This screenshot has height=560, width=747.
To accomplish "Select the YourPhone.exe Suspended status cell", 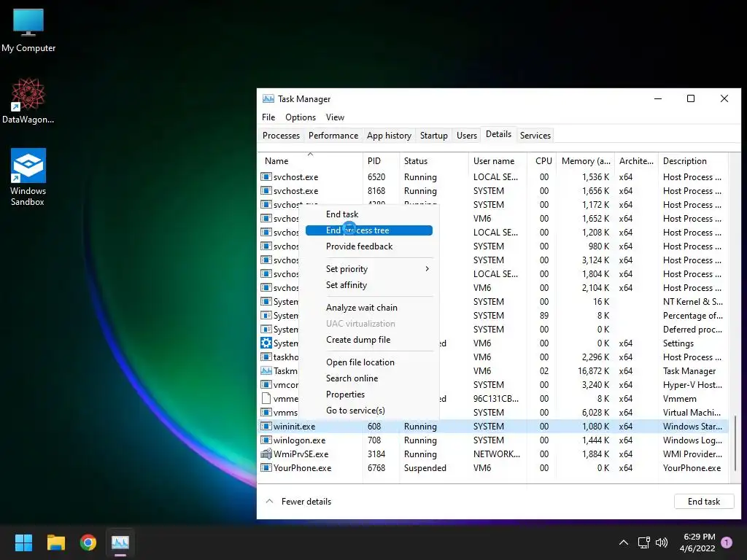I will pyautogui.click(x=425, y=467).
